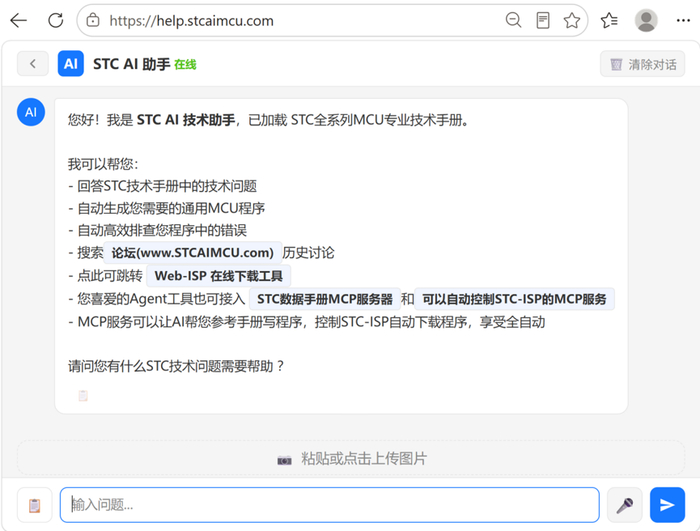Open the reader view icon in the address bar
Viewport: 700px width, 531px height.
tap(542, 21)
